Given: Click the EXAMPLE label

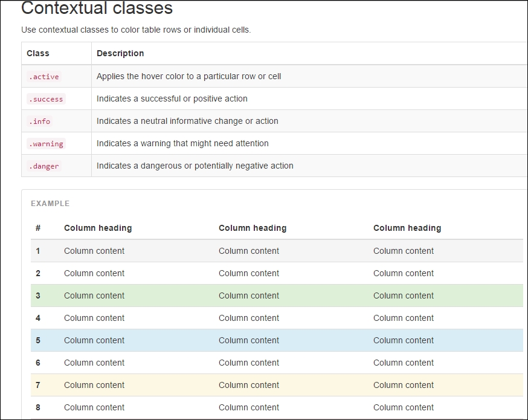Looking at the screenshot, I should [50, 204].
